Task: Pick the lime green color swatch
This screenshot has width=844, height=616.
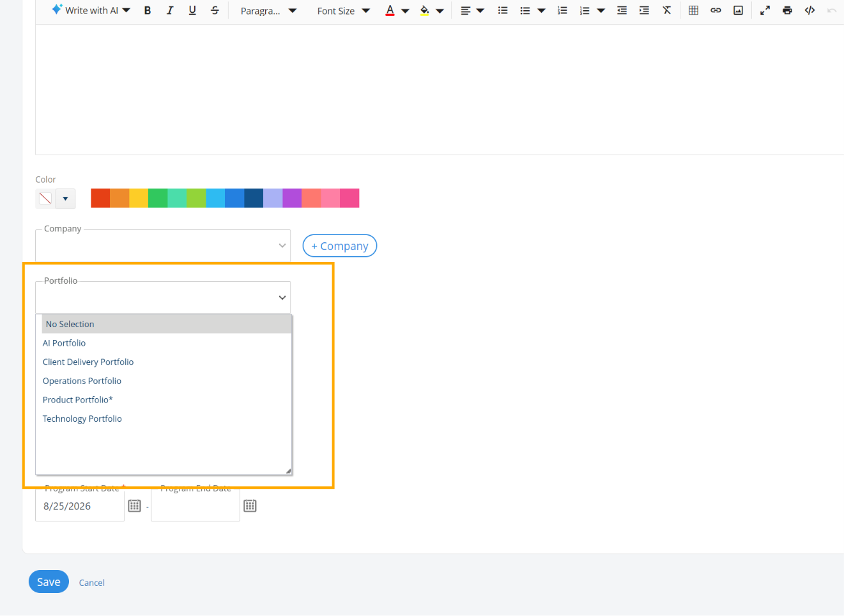Action: (196, 198)
